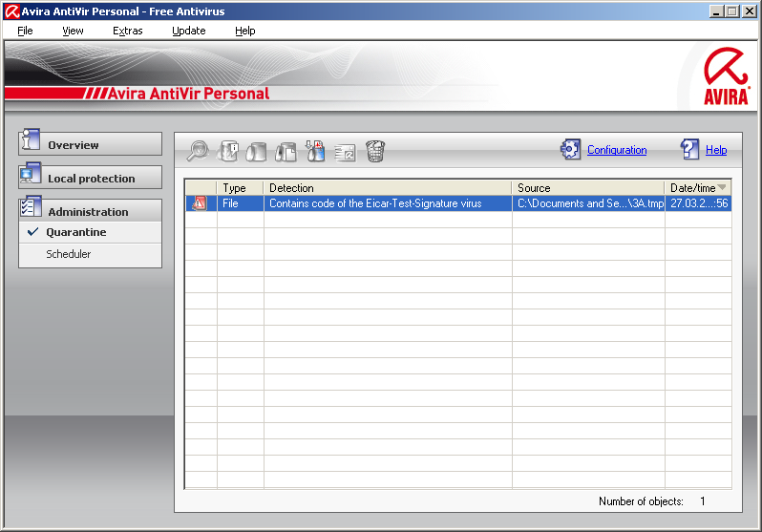Sort by the Detection column header

click(x=388, y=188)
